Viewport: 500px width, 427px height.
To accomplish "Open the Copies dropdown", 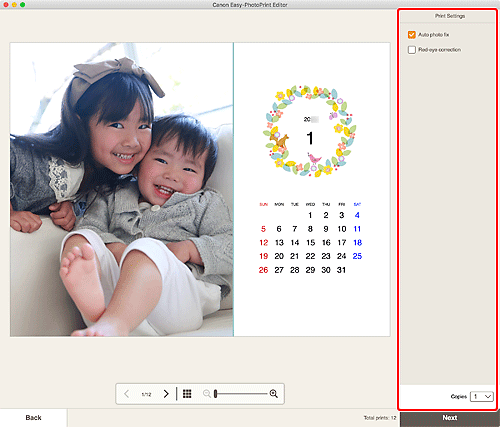I will [482, 396].
